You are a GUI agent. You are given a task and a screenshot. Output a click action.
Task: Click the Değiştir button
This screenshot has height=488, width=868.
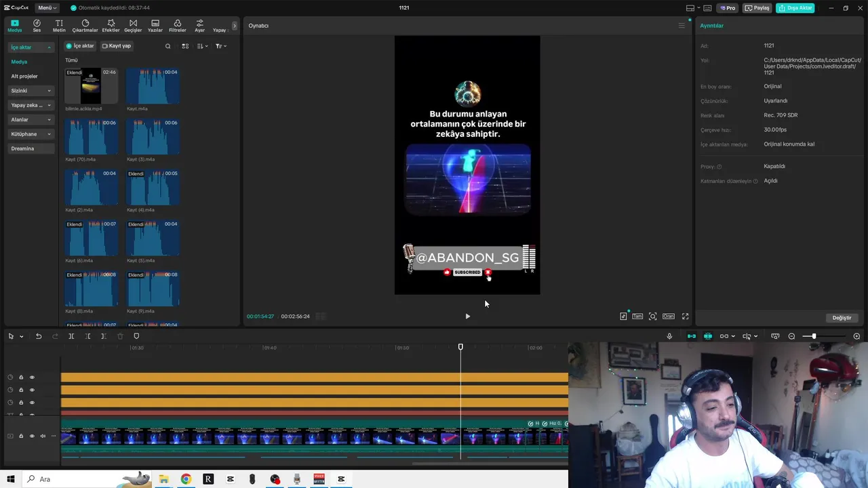842,318
